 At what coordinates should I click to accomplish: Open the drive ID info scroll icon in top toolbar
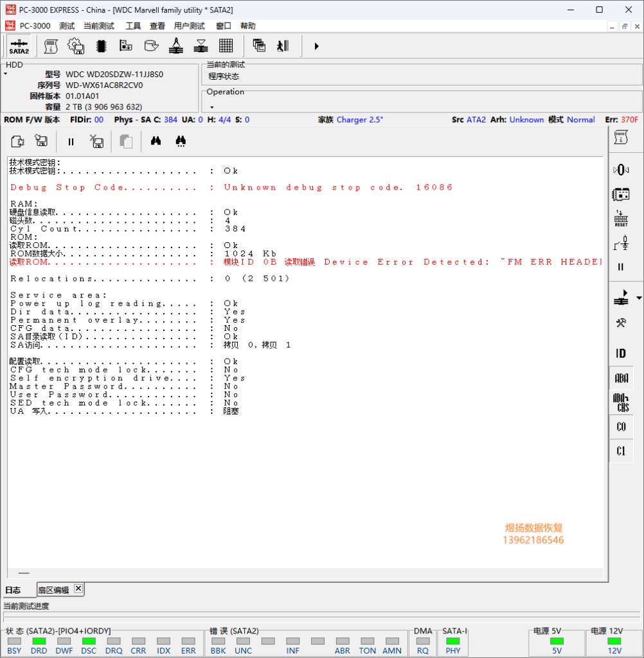pyautogui.click(x=51, y=46)
